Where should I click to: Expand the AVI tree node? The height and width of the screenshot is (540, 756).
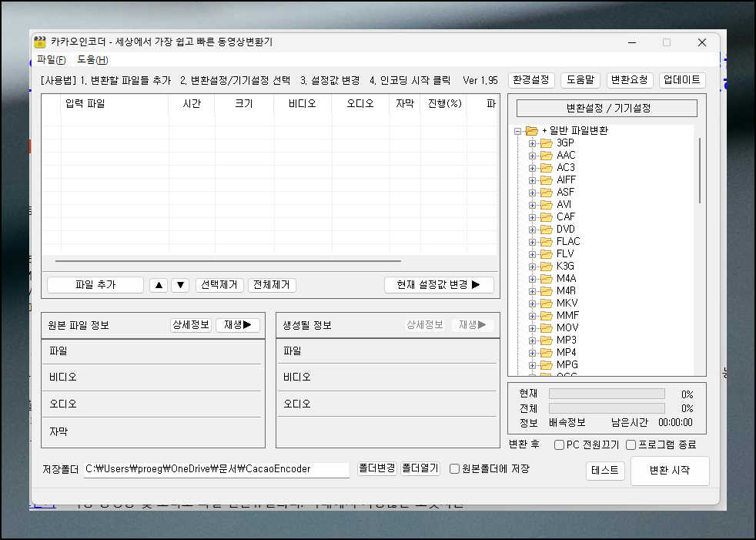(x=532, y=205)
